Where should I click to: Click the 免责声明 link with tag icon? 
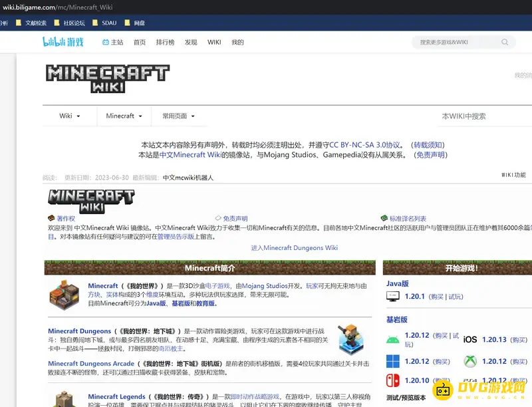235,218
